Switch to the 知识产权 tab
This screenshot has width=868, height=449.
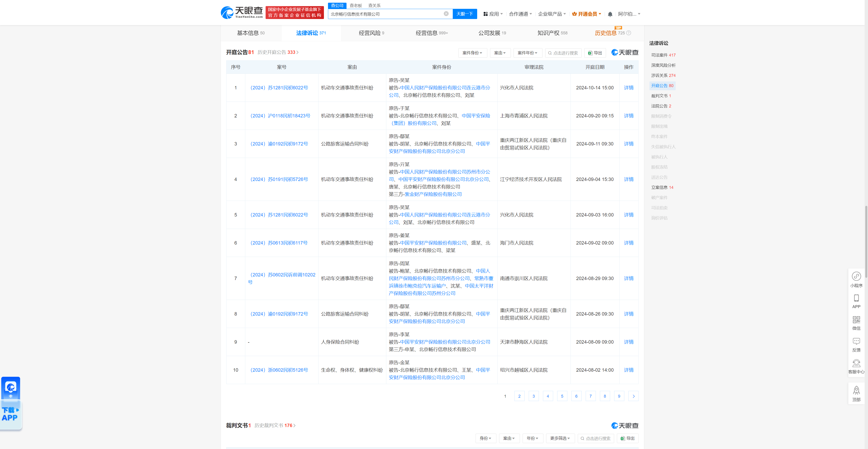pos(552,33)
